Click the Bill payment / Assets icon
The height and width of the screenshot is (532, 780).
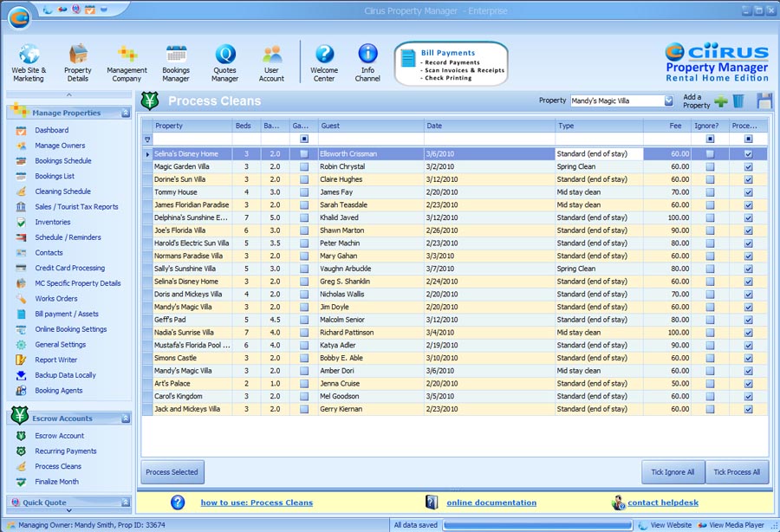[21, 315]
